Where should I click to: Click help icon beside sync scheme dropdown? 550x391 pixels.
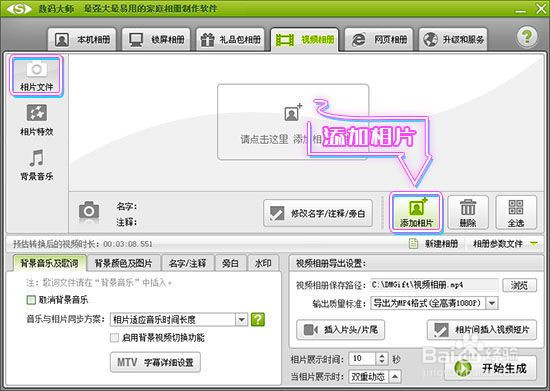(258, 319)
